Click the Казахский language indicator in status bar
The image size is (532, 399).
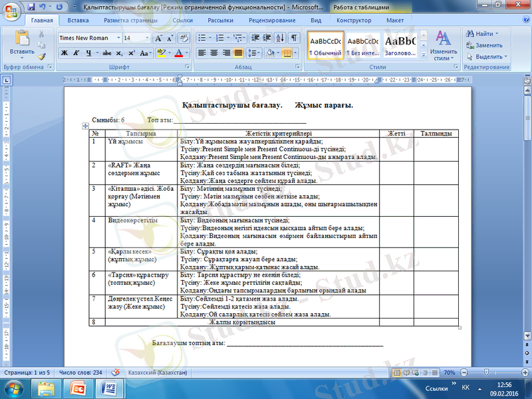point(157,372)
